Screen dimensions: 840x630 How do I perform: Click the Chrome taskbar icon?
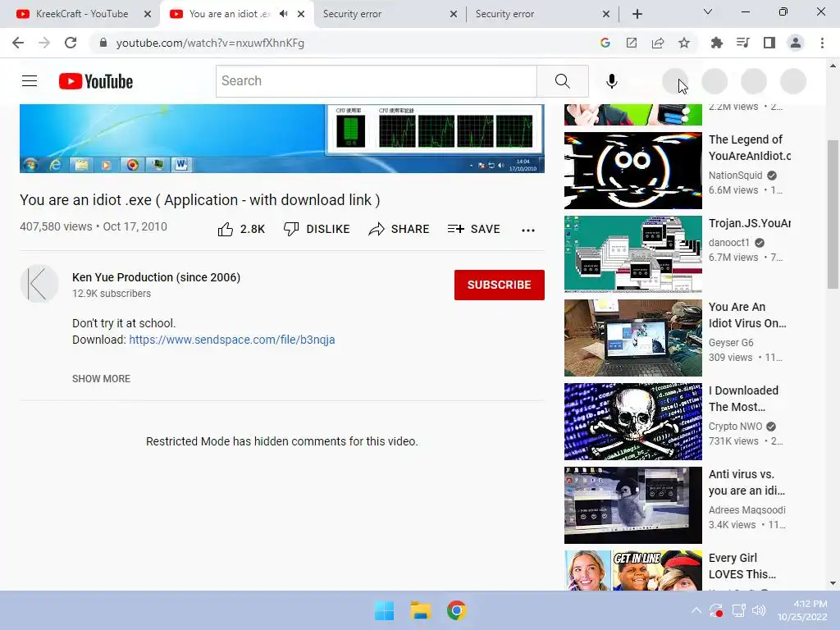(x=456, y=610)
